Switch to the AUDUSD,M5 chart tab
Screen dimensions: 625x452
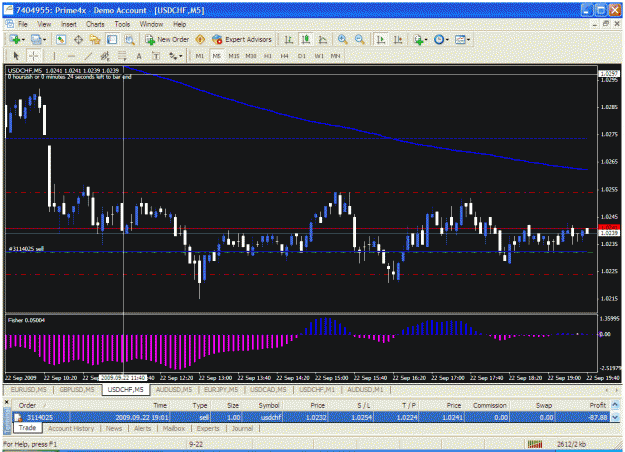(174, 389)
